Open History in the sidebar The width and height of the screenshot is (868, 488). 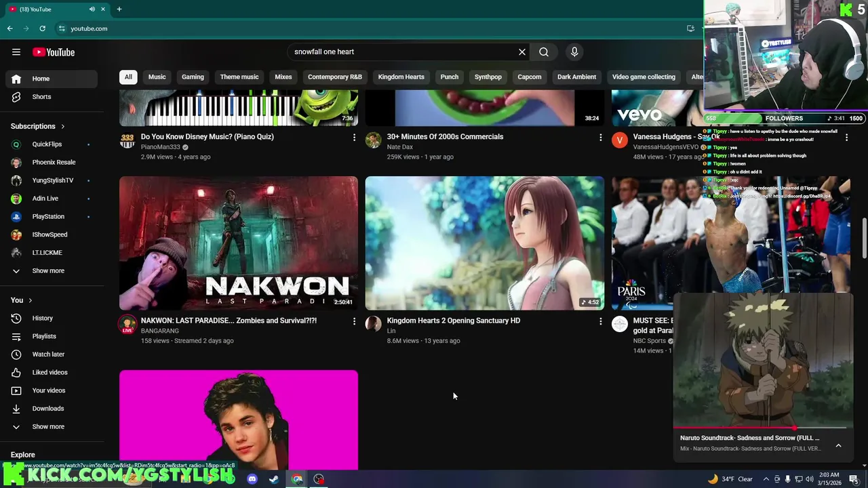pos(52,319)
